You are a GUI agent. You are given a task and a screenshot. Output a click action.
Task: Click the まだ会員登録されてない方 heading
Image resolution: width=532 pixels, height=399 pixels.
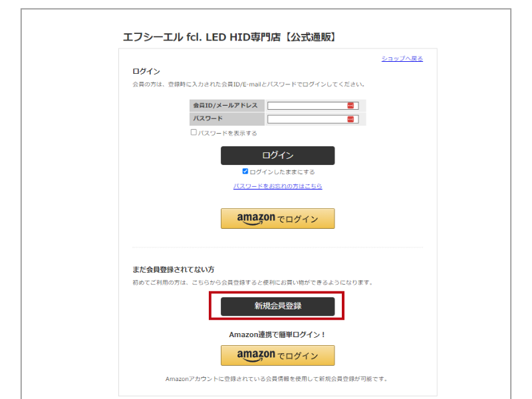click(x=173, y=269)
